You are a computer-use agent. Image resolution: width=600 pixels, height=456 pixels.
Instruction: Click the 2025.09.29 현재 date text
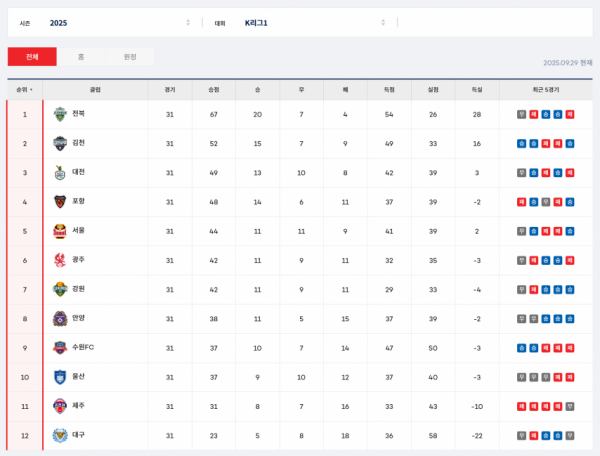(568, 63)
